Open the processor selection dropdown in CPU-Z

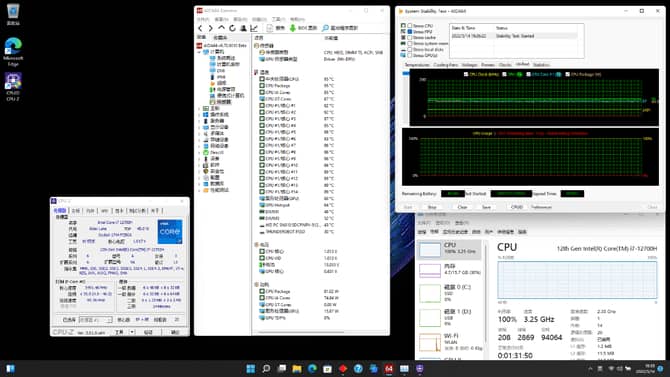[x=96, y=320]
